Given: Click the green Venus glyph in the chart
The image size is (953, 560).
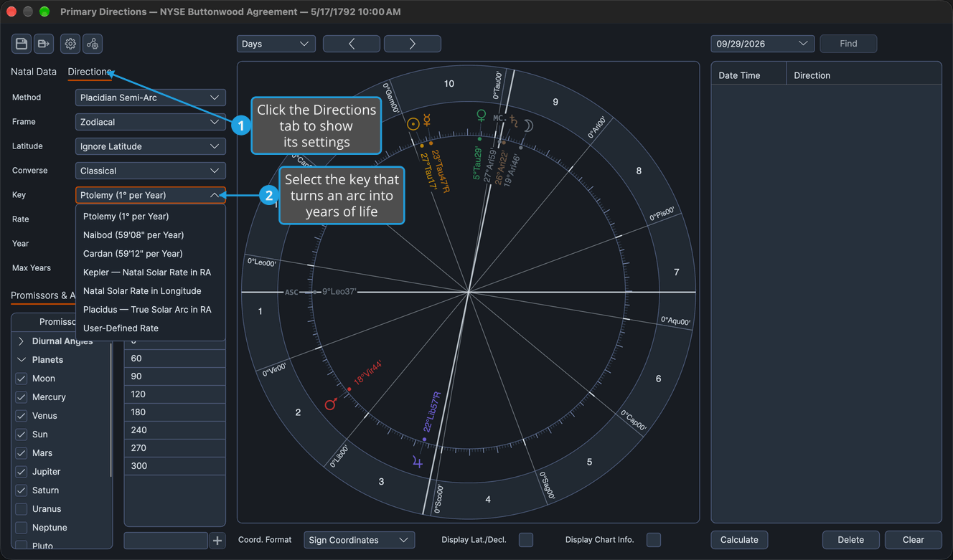Looking at the screenshot, I should (482, 115).
